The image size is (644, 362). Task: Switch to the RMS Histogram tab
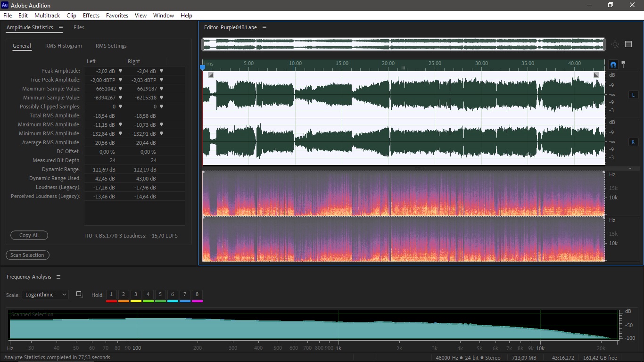[x=64, y=46]
